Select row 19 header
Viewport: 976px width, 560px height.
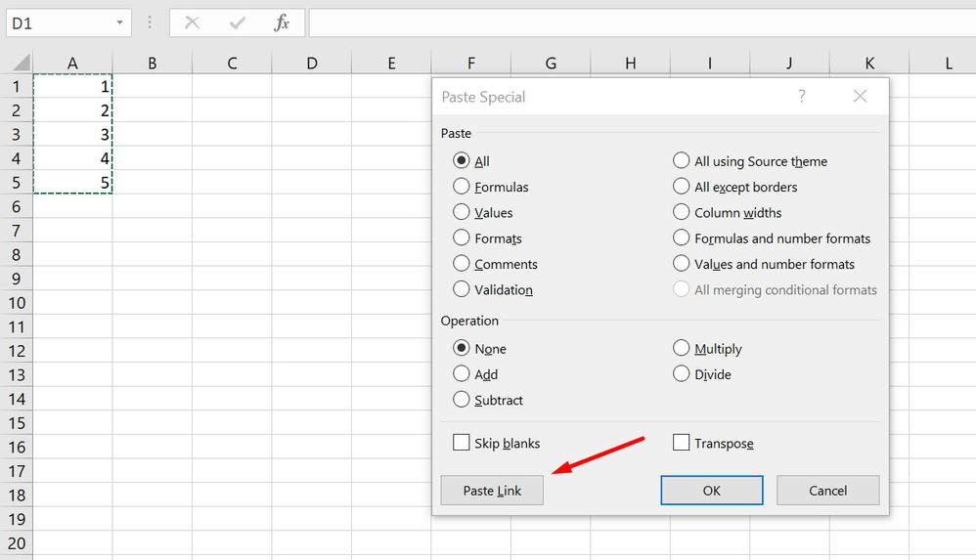(17, 519)
